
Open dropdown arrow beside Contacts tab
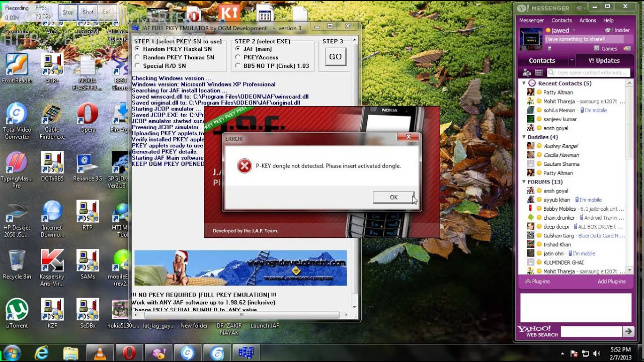572,60
